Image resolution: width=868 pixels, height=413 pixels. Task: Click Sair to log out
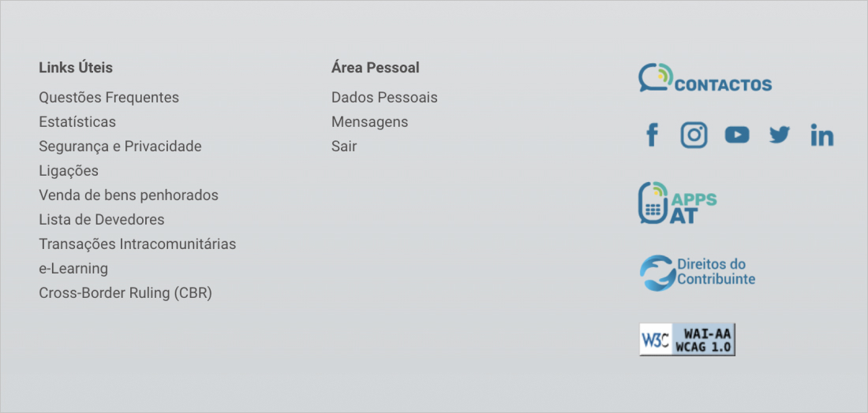344,147
